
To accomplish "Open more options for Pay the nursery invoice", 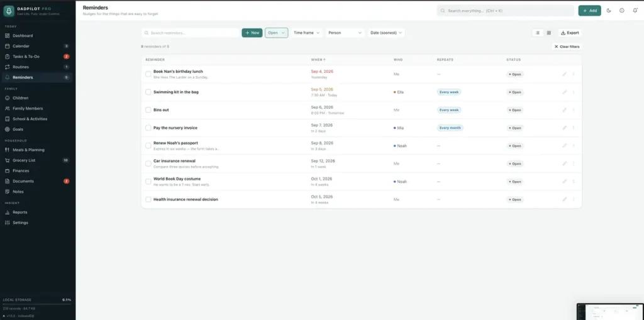I will click(x=574, y=128).
